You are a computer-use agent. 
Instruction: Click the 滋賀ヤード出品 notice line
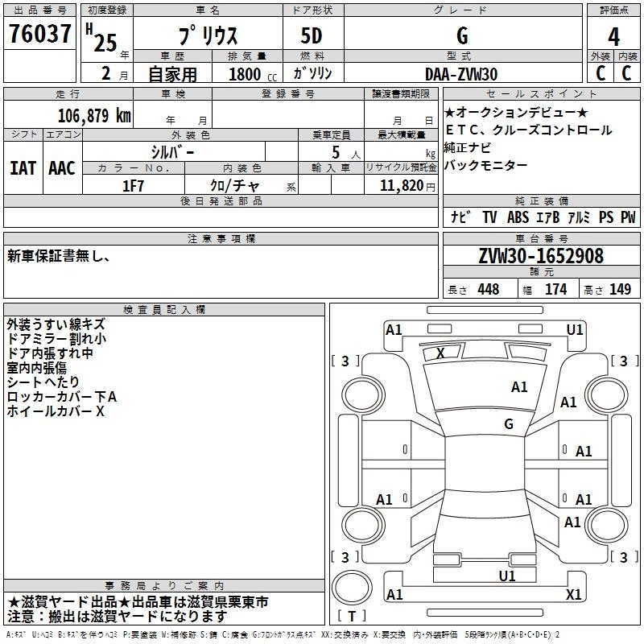pos(138,602)
